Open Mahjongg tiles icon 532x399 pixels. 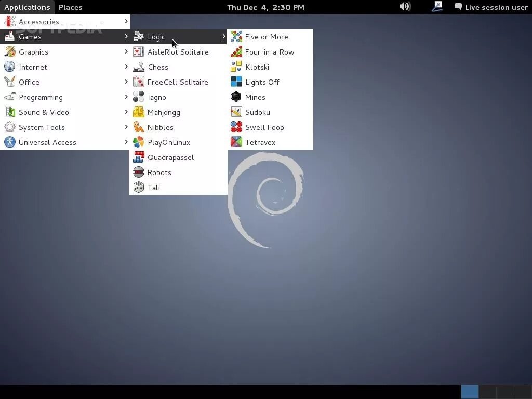pyautogui.click(x=138, y=112)
